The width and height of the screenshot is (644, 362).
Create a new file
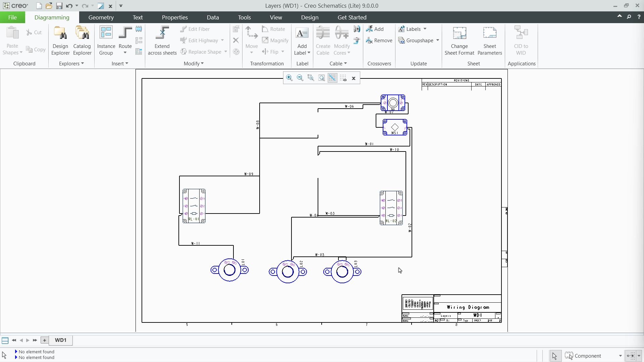[x=39, y=6]
